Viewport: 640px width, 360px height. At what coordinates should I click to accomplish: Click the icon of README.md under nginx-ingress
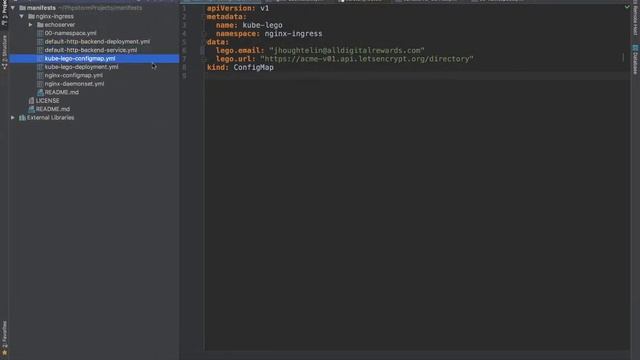click(x=40, y=92)
